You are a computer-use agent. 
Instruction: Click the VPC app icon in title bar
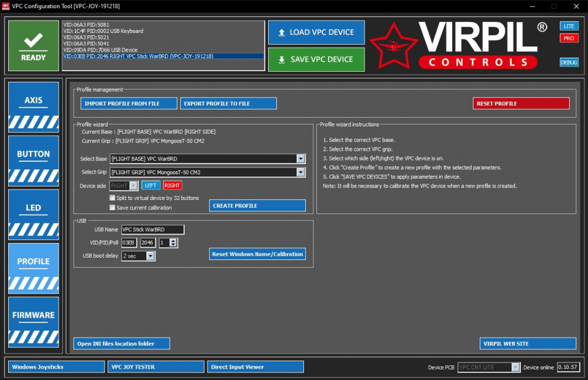coord(6,6)
